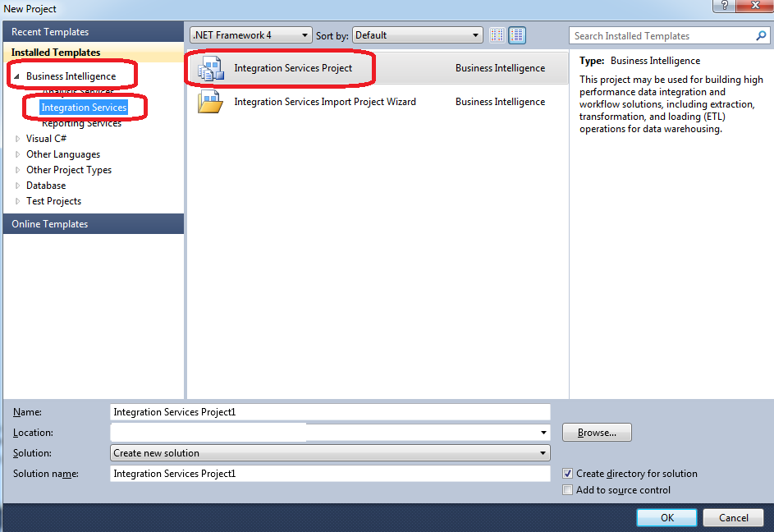Select Reporting Services in the tree
Viewport: 774px width, 532px height.
click(x=81, y=123)
